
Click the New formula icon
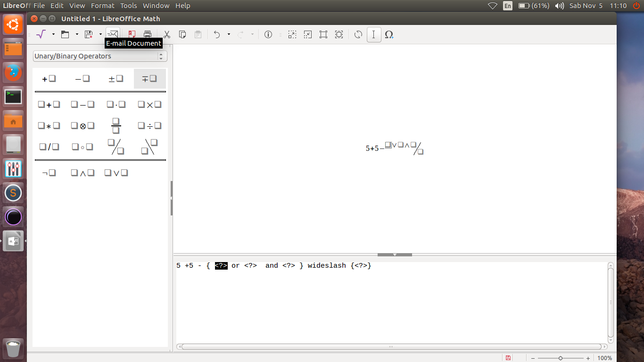(41, 34)
